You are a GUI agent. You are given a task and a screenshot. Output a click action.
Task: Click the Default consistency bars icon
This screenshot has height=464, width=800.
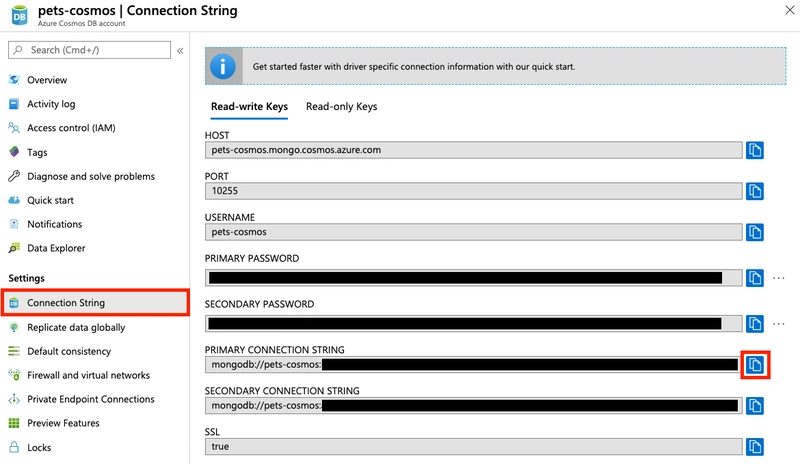point(14,351)
